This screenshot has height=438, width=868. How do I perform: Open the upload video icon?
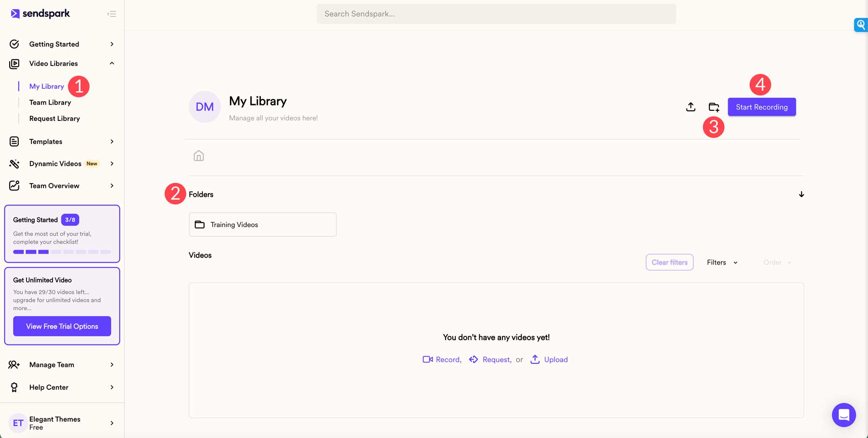click(691, 106)
